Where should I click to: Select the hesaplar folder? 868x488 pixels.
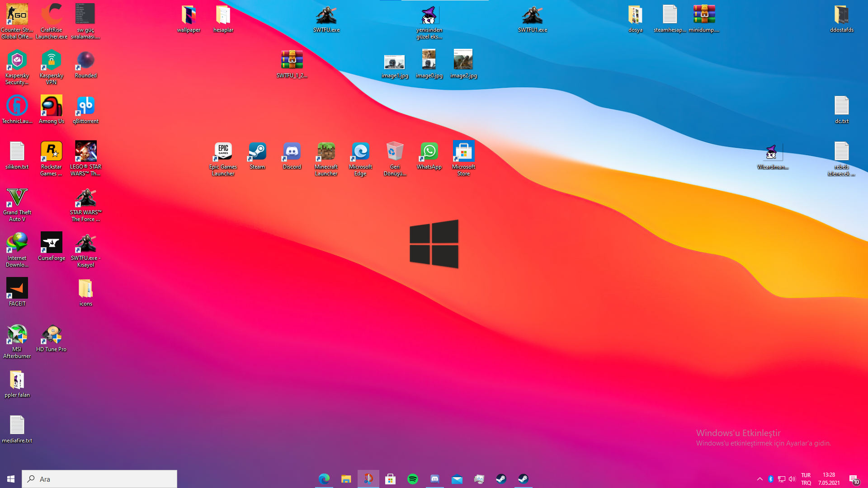[x=223, y=18]
